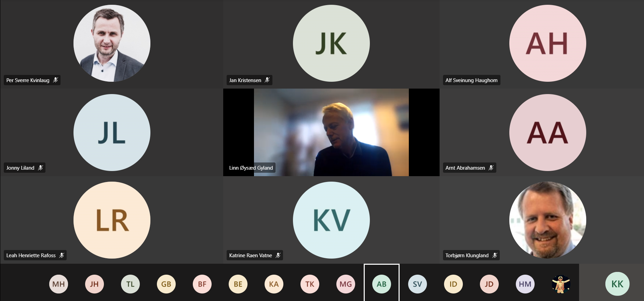
Task: Click Torbjørn Klungland's profile photo
Action: 548,220
